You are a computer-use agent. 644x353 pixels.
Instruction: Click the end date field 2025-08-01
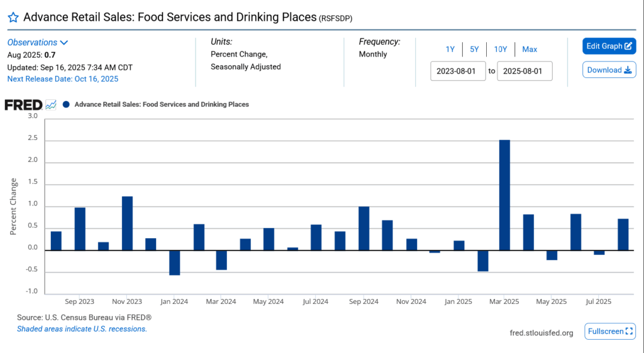click(525, 71)
